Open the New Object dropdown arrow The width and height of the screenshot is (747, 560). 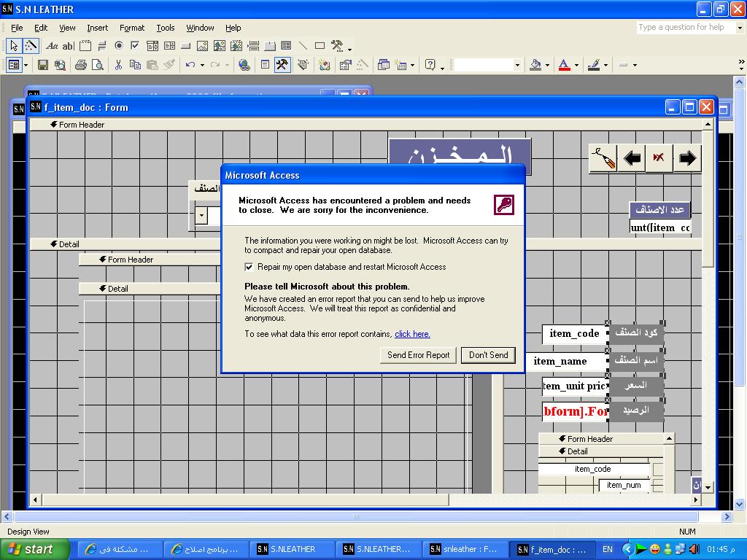pyautogui.click(x=413, y=65)
